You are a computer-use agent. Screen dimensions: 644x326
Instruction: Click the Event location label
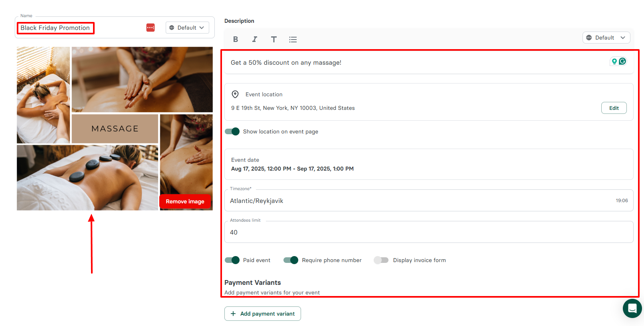coord(264,94)
